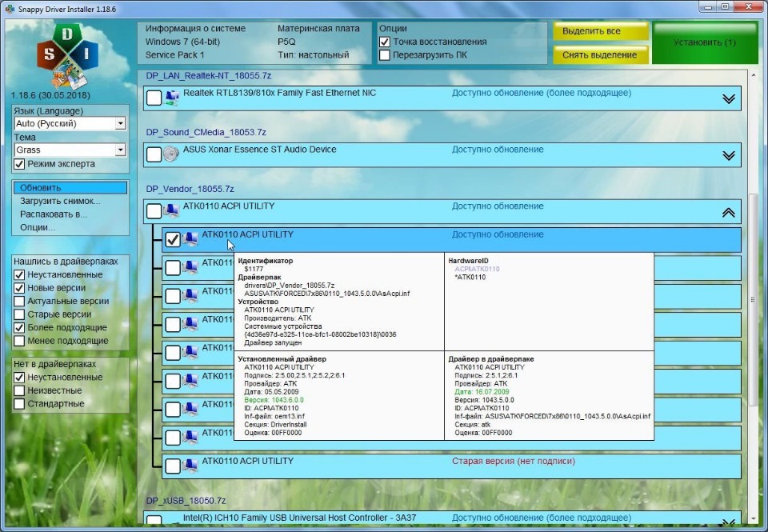Image resolution: width=768 pixels, height=532 pixels.
Task: Click the 'Снять выделение' button
Action: pyautogui.click(x=601, y=55)
